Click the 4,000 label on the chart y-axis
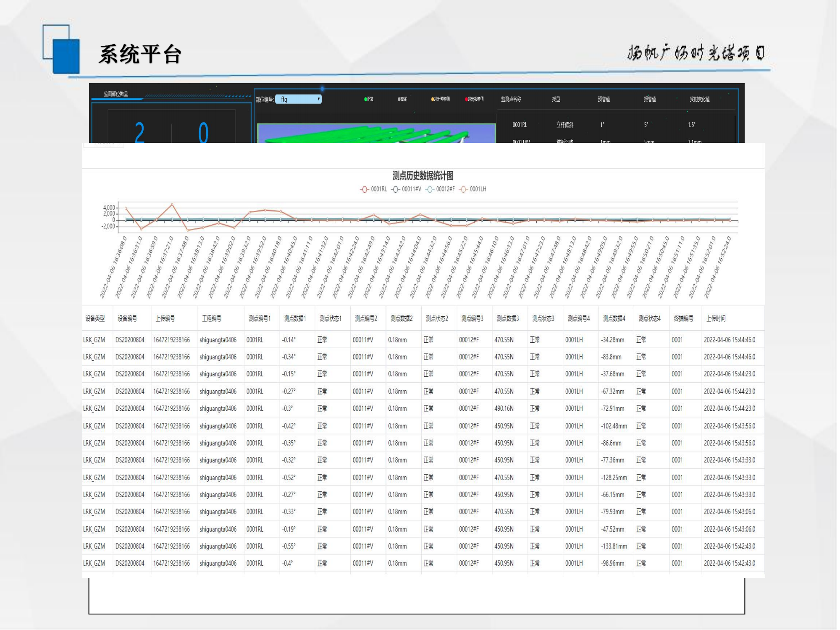This screenshot has width=840, height=630. click(109, 207)
